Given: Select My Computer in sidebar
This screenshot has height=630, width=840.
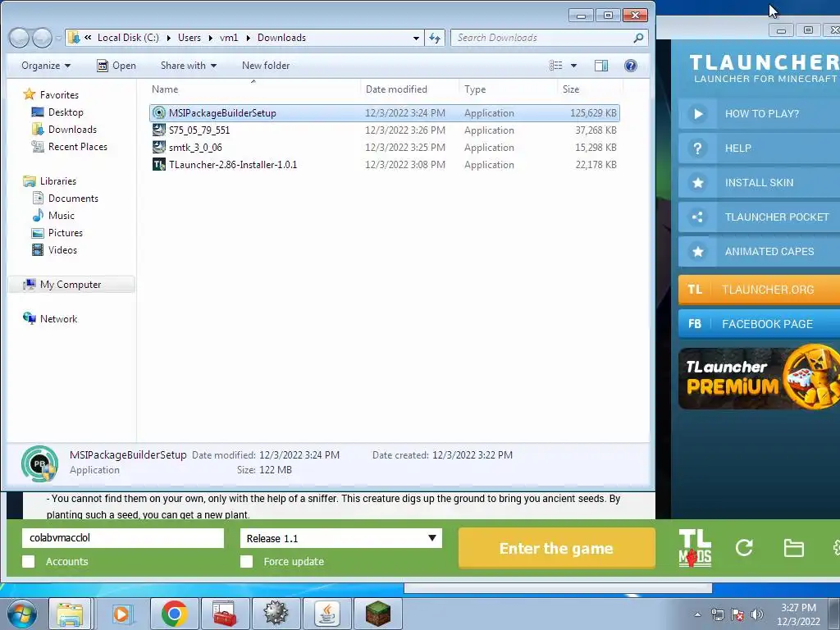Looking at the screenshot, I should (71, 285).
